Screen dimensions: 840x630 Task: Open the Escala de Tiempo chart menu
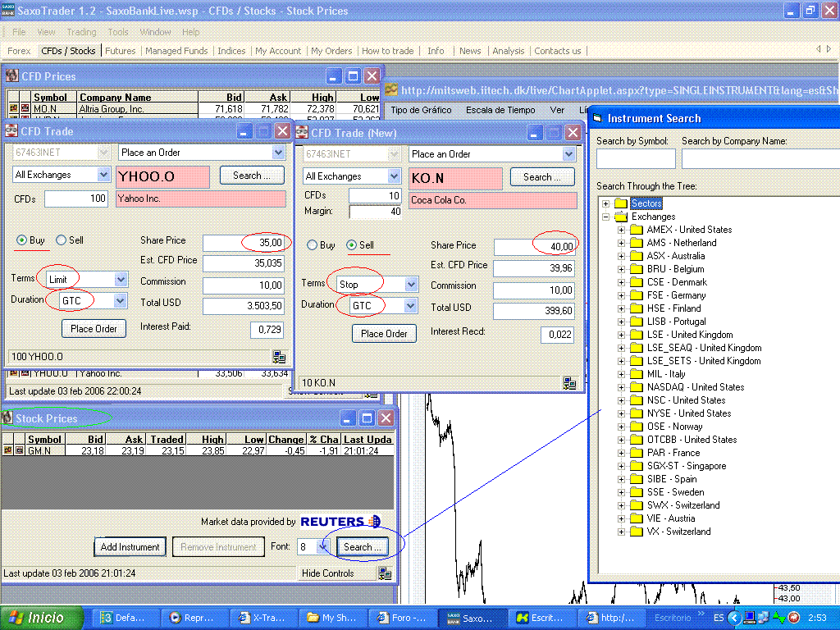[x=500, y=110]
